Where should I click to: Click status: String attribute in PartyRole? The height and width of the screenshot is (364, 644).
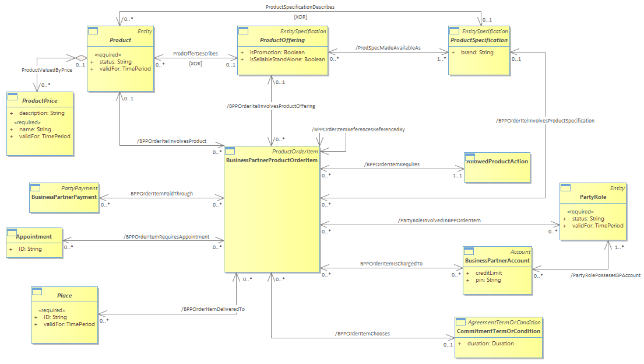click(588, 218)
